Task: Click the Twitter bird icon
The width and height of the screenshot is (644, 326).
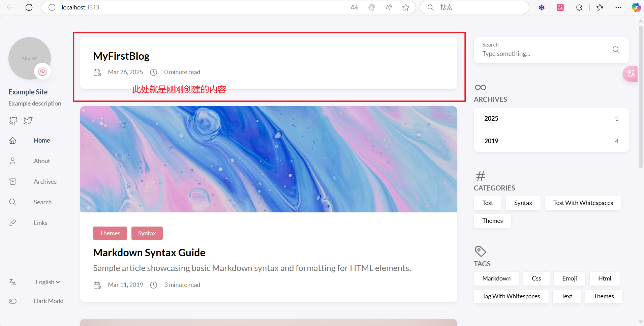Action: (x=28, y=121)
